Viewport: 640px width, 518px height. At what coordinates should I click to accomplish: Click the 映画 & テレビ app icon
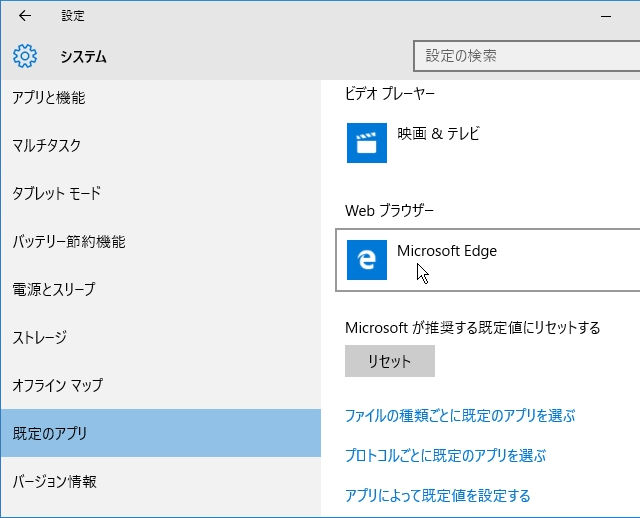pos(367,143)
